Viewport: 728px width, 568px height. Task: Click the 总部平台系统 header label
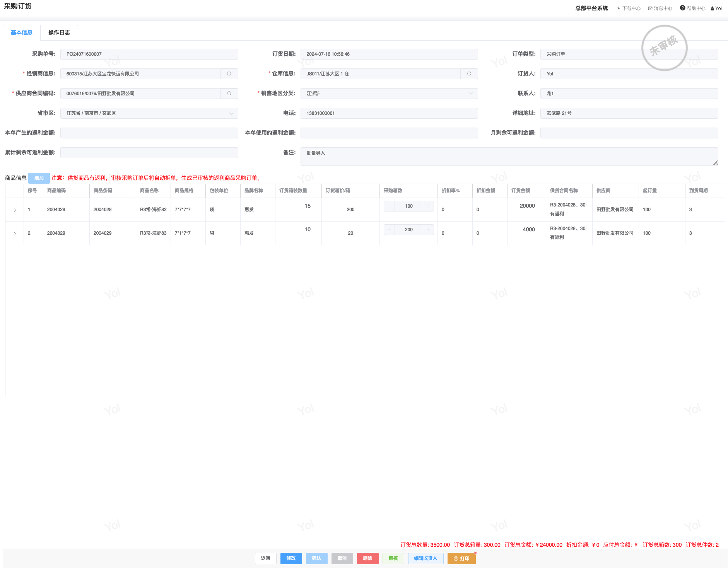[591, 9]
